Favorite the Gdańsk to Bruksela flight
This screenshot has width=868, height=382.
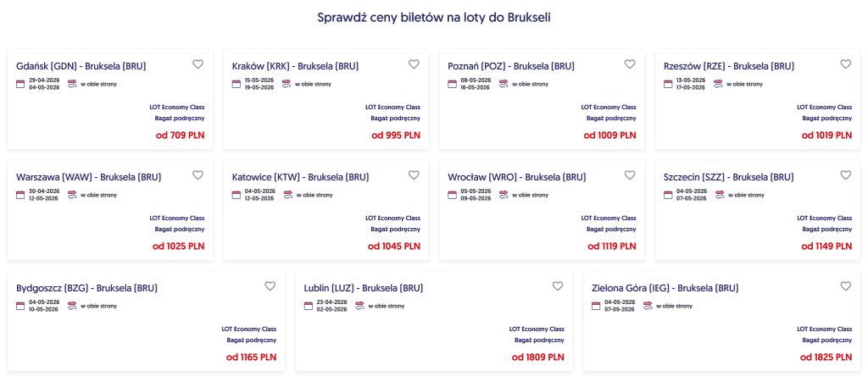pyautogui.click(x=198, y=64)
